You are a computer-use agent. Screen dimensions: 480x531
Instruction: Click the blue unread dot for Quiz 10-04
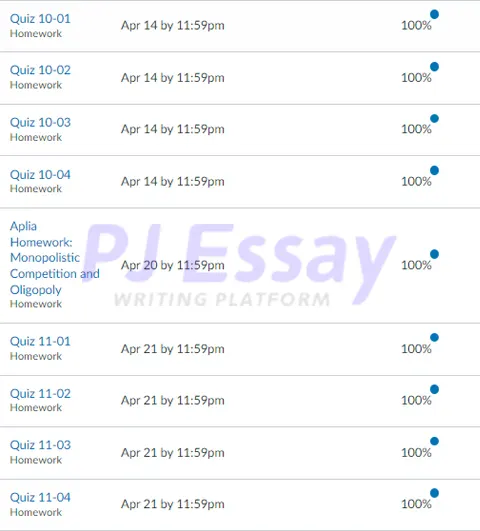tap(435, 170)
